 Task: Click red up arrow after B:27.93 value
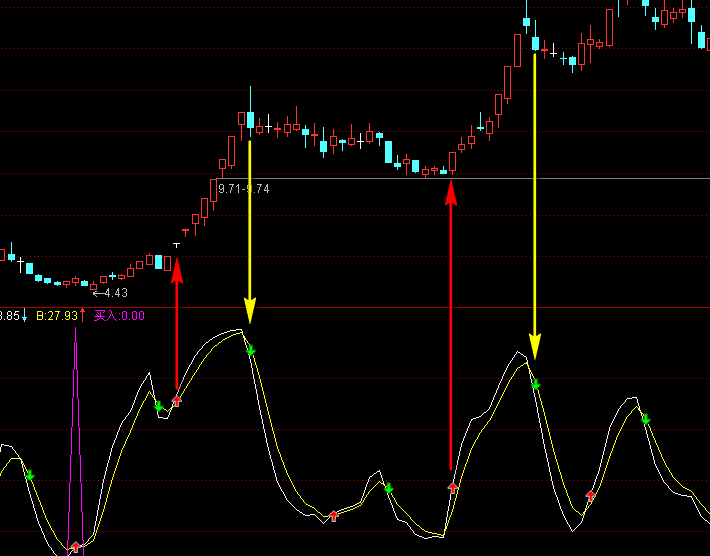(x=83, y=315)
